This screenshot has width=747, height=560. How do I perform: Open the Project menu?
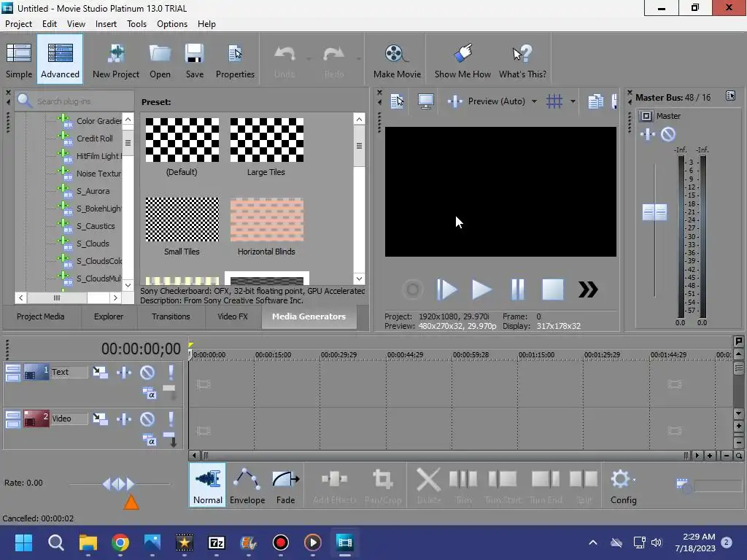[18, 24]
